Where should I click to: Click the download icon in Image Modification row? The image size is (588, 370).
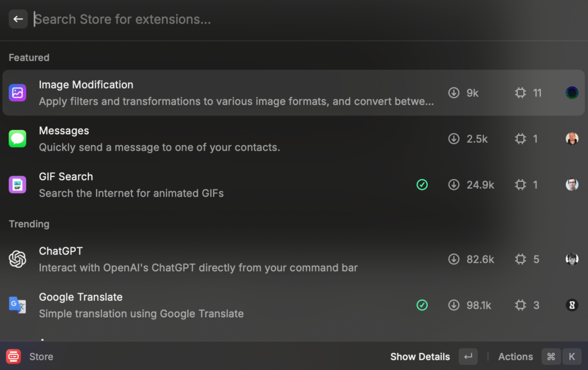click(x=454, y=92)
